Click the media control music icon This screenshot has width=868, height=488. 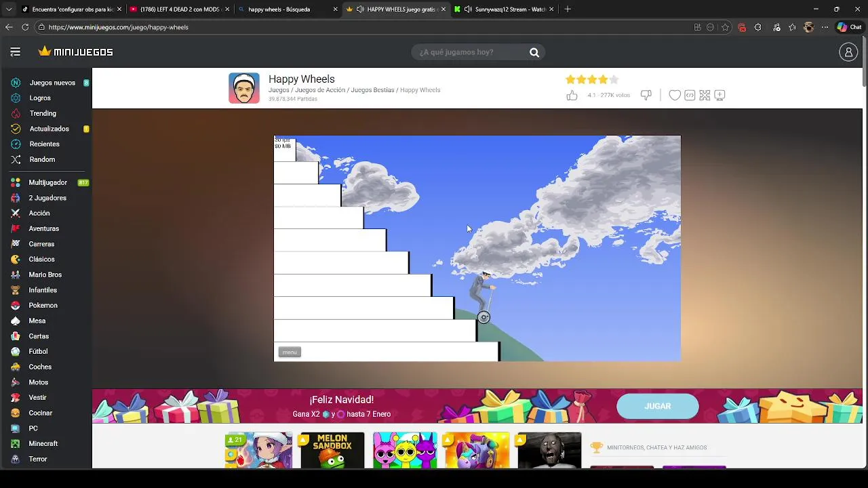point(776,27)
